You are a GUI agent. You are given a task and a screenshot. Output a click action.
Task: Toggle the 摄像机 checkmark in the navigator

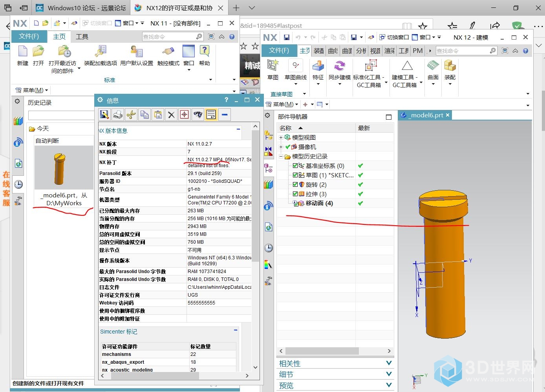point(288,147)
